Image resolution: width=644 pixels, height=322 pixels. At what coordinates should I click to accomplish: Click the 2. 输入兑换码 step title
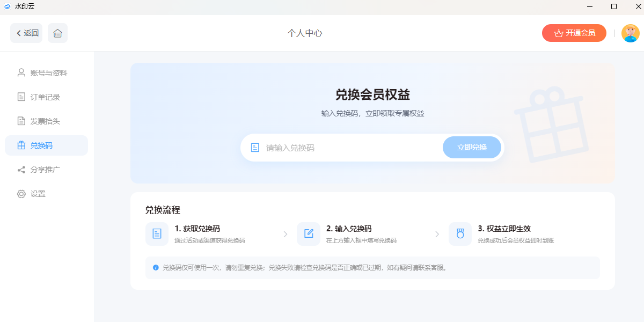[x=349, y=229]
